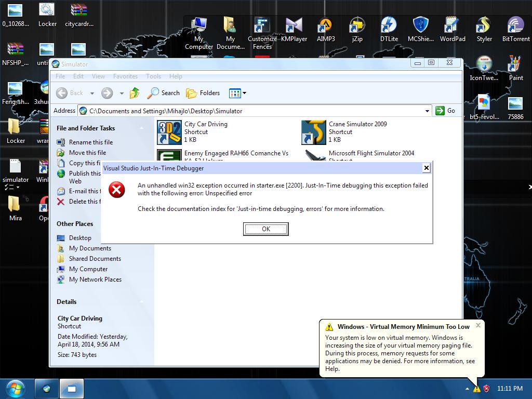Click the Up folder icon in toolbar
This screenshot has width=532, height=399.
click(x=135, y=92)
